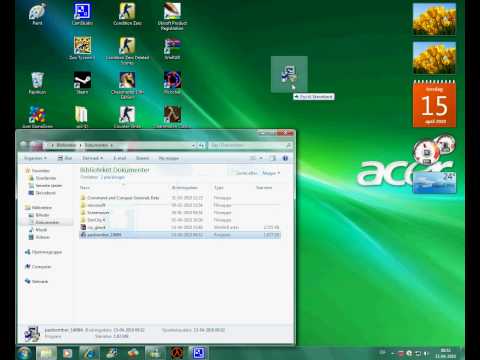Open the view options dropdown arrow
This screenshot has height=360, width=480.
coord(261,158)
